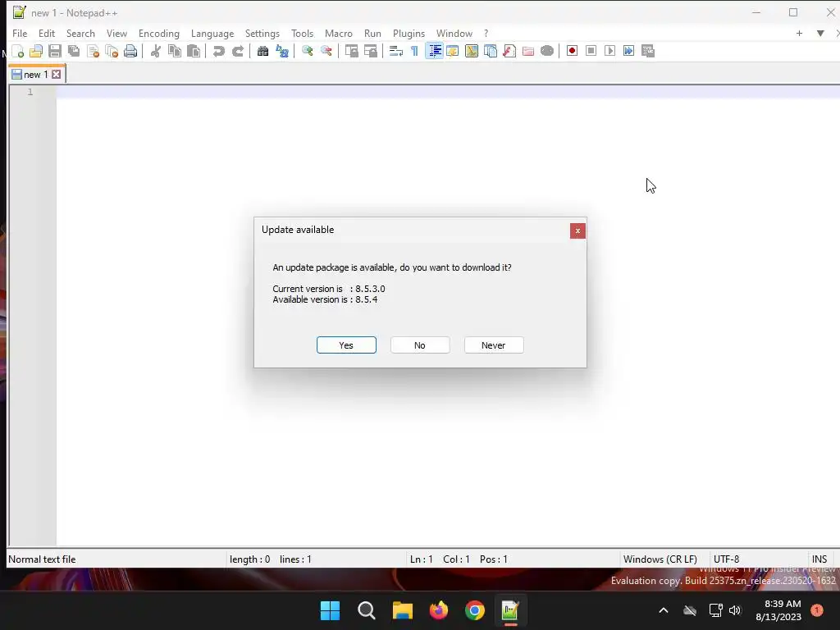Image resolution: width=840 pixels, height=630 pixels.
Task: Open the View menu
Action: tap(116, 33)
